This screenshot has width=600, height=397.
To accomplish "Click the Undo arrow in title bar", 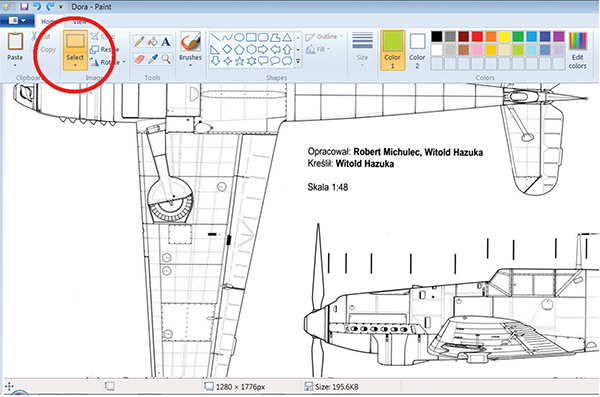I will click(x=37, y=7).
